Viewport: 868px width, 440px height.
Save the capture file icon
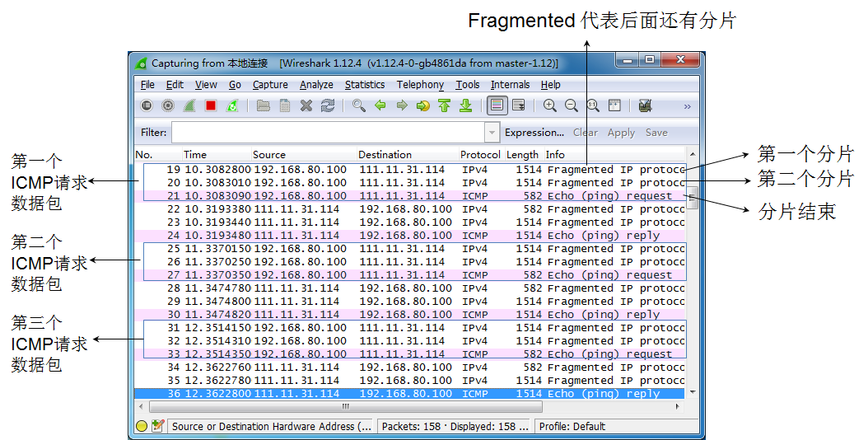coord(285,105)
